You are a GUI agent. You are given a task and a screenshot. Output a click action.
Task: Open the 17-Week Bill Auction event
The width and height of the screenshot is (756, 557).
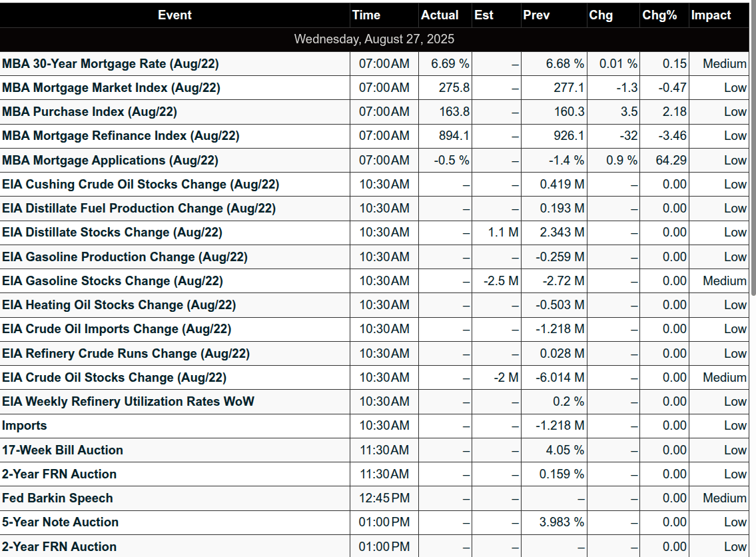(x=62, y=450)
